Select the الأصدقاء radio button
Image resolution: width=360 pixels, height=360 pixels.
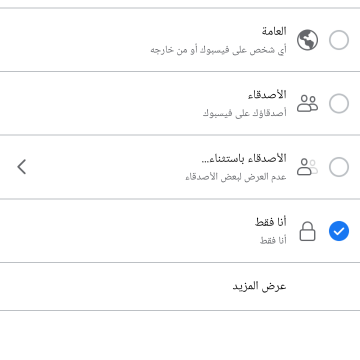[339, 103]
